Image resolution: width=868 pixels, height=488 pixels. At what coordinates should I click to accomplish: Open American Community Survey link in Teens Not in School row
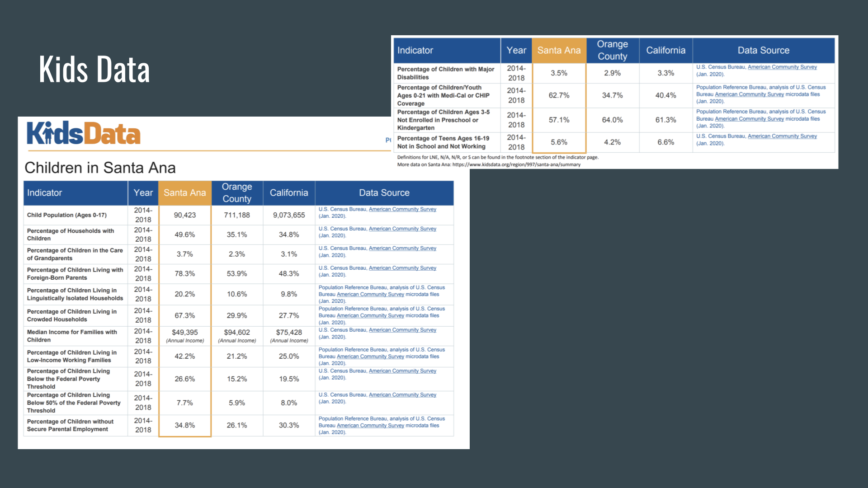(x=782, y=136)
